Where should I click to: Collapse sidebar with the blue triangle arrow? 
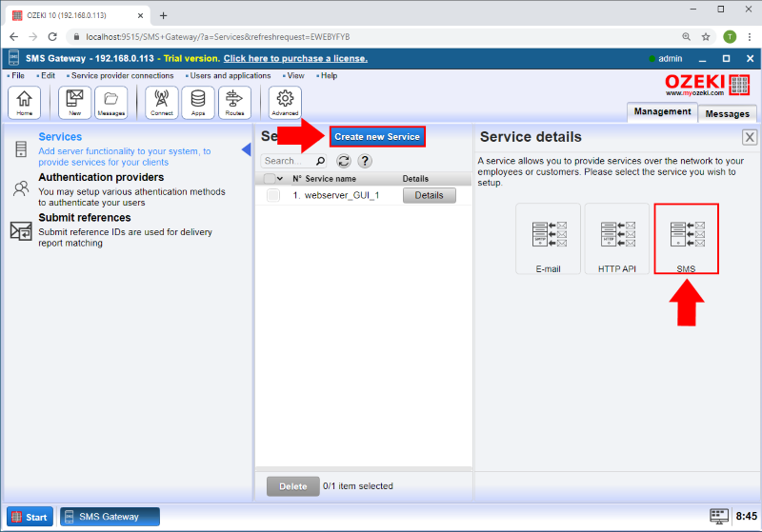(247, 149)
